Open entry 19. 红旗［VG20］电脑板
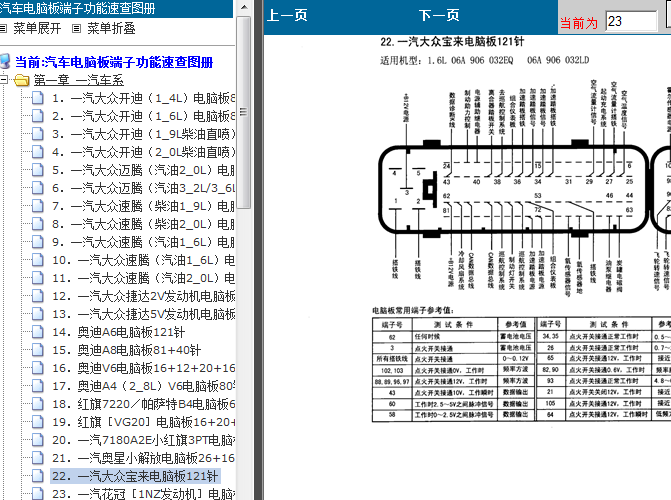The width and height of the screenshot is (671, 500). coord(143,422)
